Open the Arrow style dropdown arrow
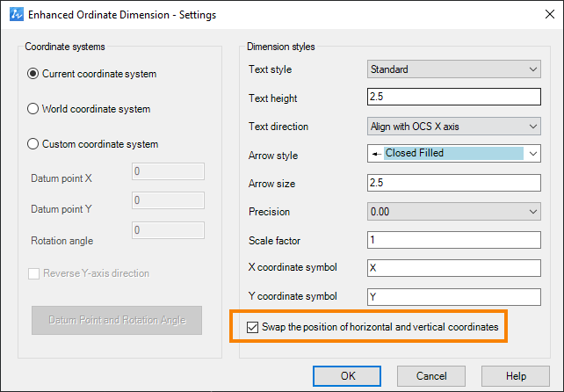 [x=533, y=154]
